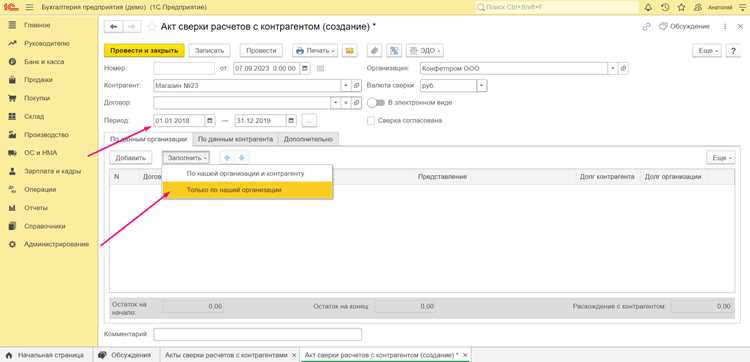Click the Добавить button
Viewport: 750px width, 362px height.
(131, 157)
